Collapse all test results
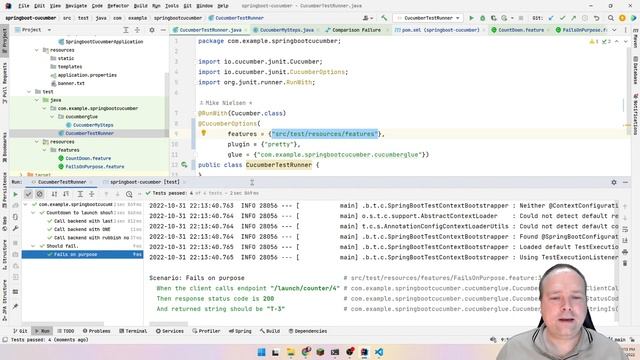 [91, 194]
